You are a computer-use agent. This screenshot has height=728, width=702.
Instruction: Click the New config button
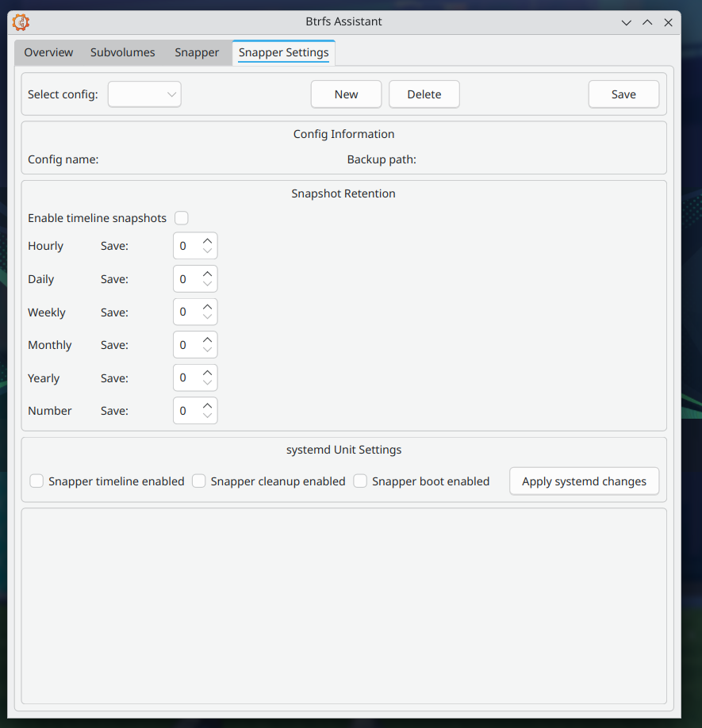(x=347, y=94)
